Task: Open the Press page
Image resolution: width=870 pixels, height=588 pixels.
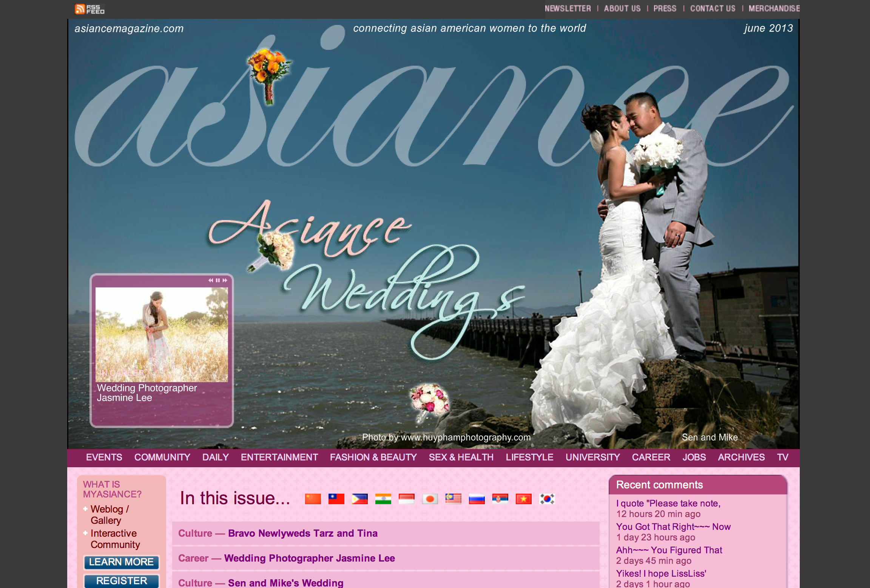Action: [665, 8]
